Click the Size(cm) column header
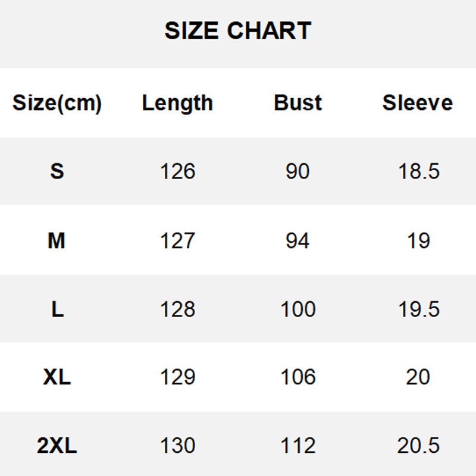Screen dimensions: 476x476 (57, 103)
